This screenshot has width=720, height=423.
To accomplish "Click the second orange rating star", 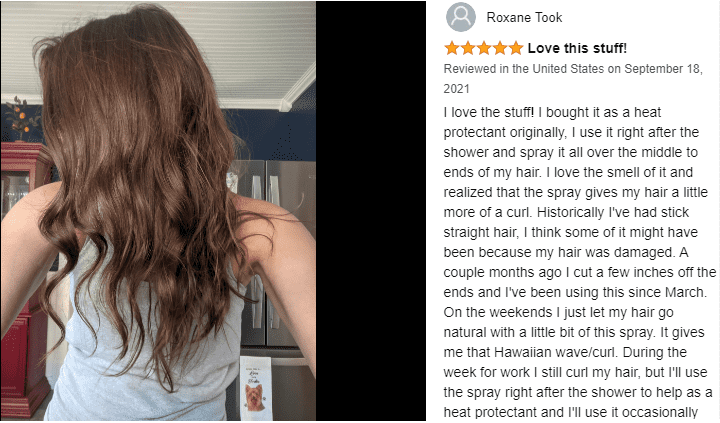I will coord(467,48).
